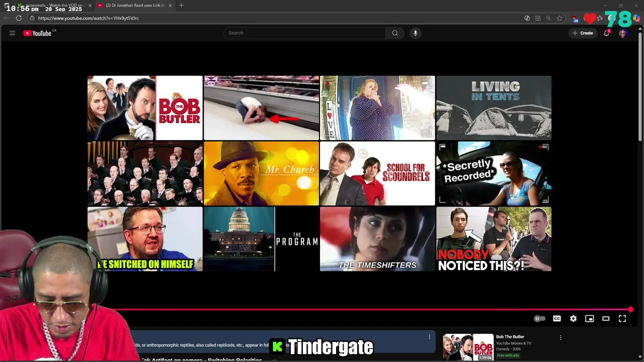
Task: Focus the YouTube search box
Action: (304, 33)
